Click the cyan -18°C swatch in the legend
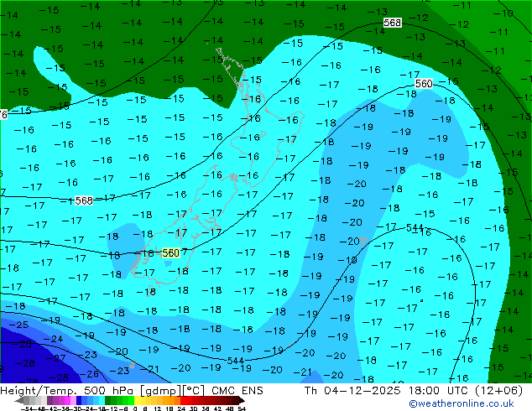 (102, 401)
